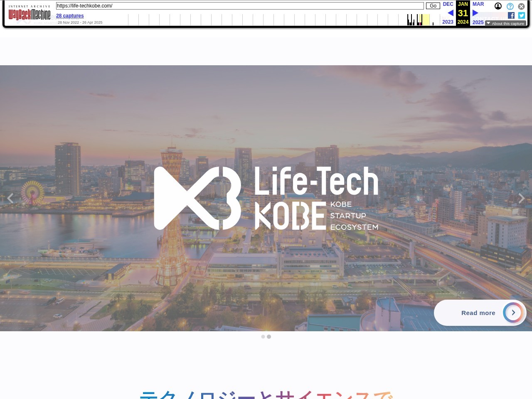Click the Read more button

(480, 313)
